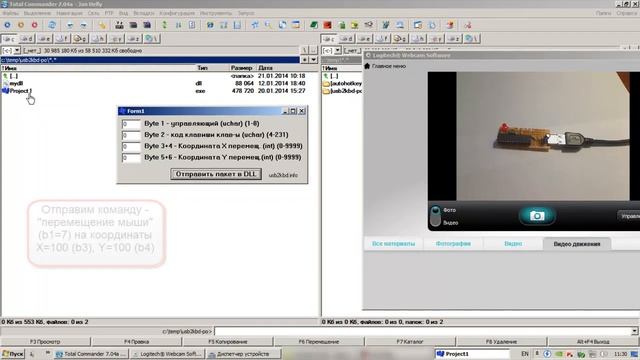Click the last toolbar icon with red scissors
This screenshot has width=640, height=360.
tap(468, 25)
